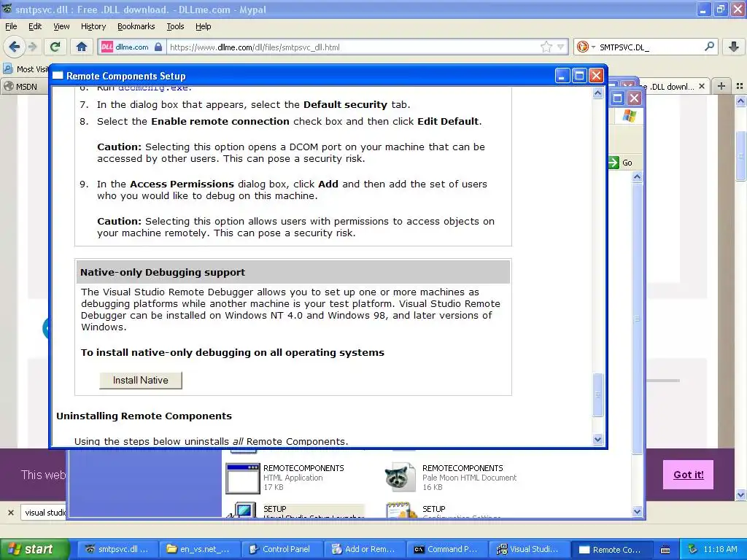
Task: Open the Help menu
Action: [x=203, y=26]
